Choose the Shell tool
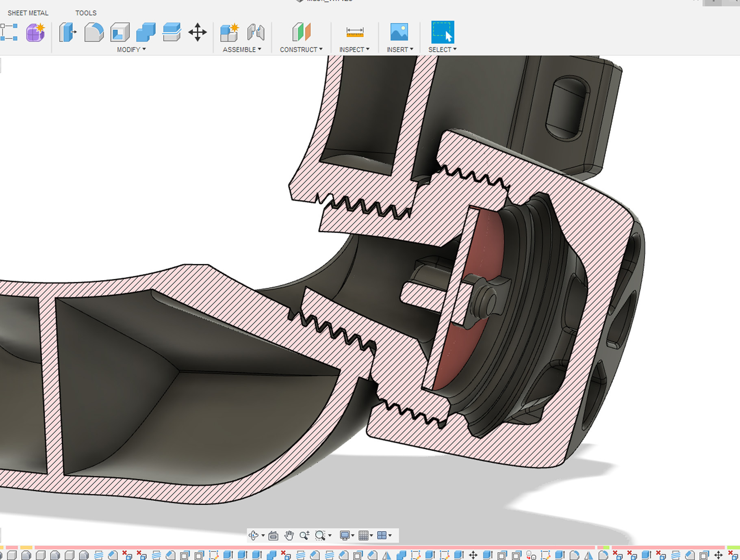Image resolution: width=740 pixels, height=560 pixels. [120, 32]
